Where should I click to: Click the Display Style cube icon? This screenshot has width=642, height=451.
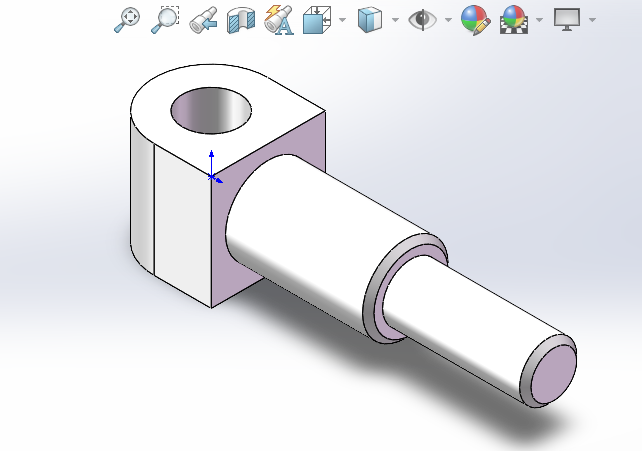click(x=370, y=20)
